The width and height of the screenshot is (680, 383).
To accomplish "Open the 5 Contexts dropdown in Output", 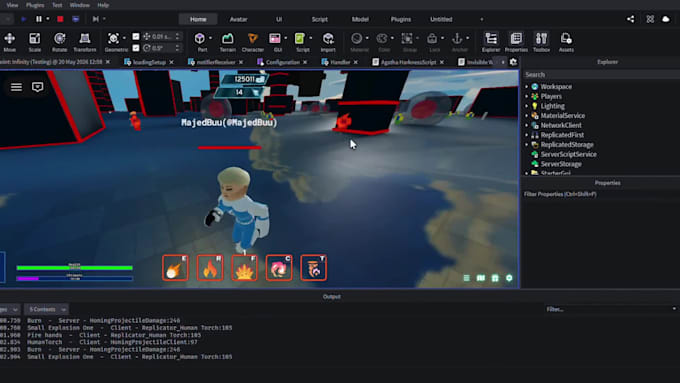I will 46,309.
